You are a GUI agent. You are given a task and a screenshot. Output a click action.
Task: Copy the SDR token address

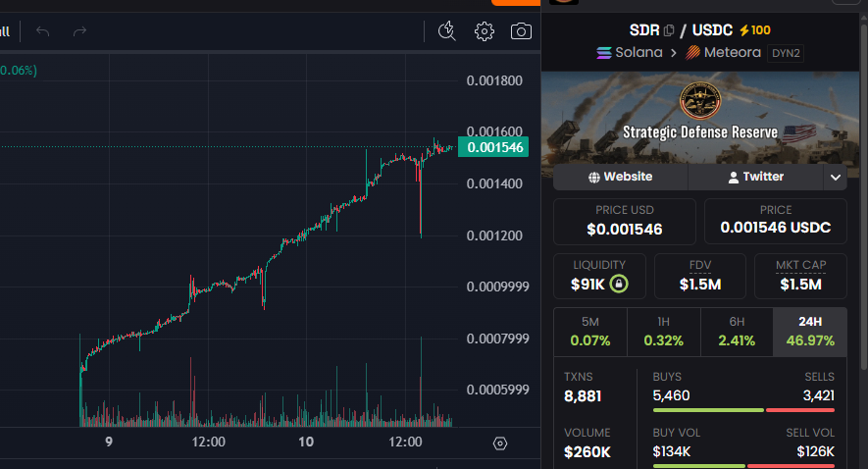669,30
